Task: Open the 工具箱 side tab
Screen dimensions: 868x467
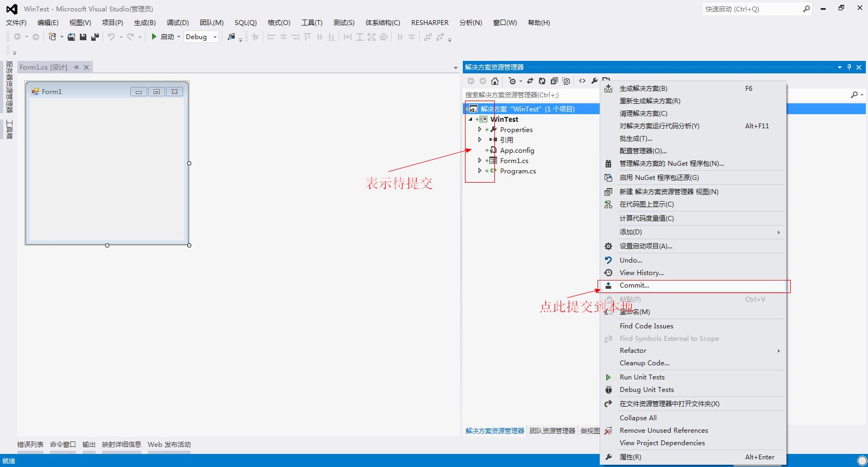Action: coord(9,129)
